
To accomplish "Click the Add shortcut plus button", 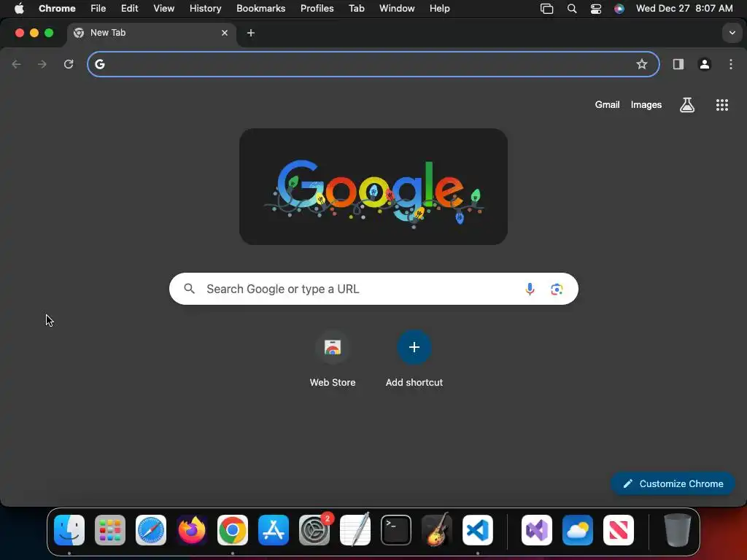I will pyautogui.click(x=414, y=347).
